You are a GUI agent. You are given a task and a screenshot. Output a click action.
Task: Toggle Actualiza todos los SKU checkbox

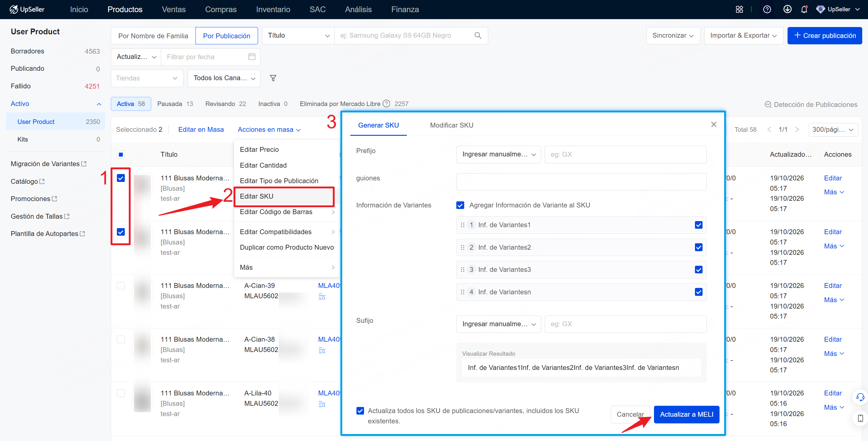[x=360, y=411]
